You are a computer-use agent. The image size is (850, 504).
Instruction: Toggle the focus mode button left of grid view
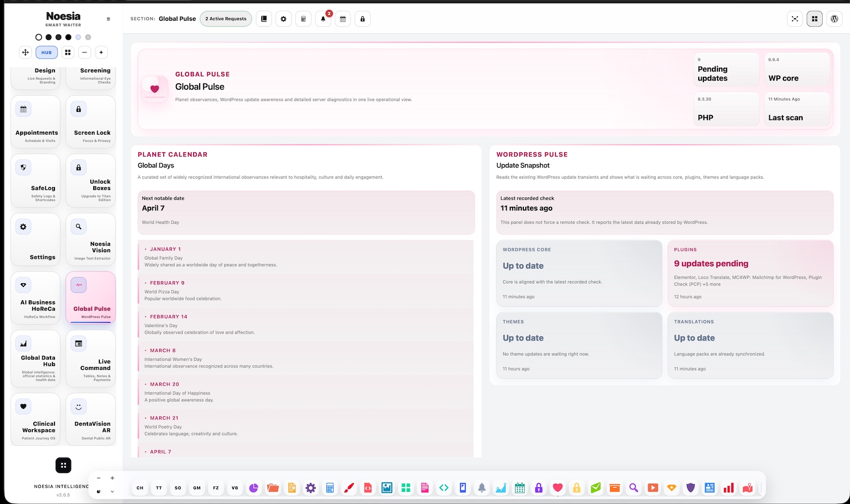coord(795,19)
